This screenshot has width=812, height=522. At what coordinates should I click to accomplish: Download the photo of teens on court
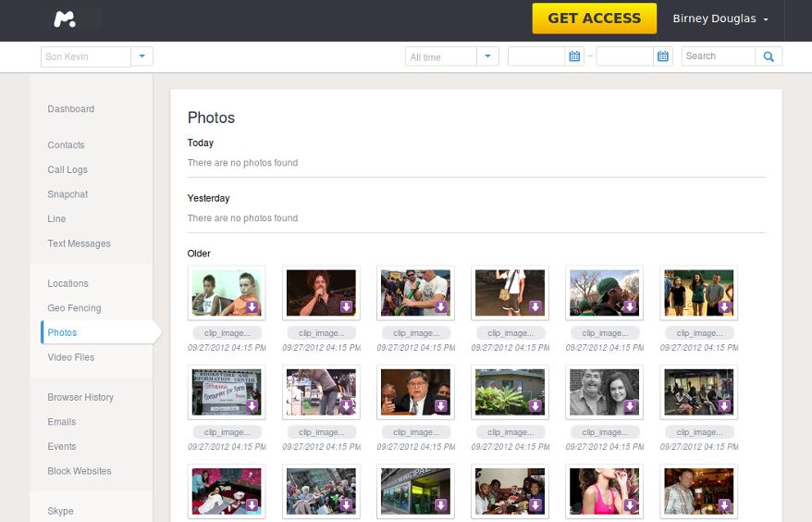point(724,307)
